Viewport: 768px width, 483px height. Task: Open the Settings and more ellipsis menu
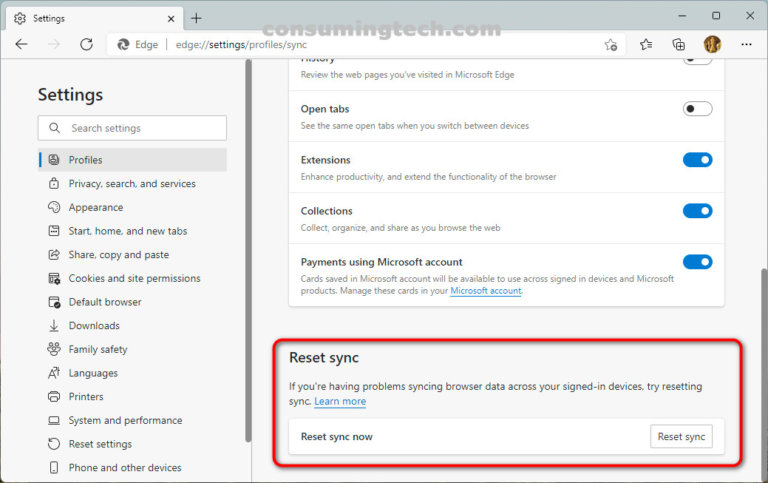click(746, 45)
